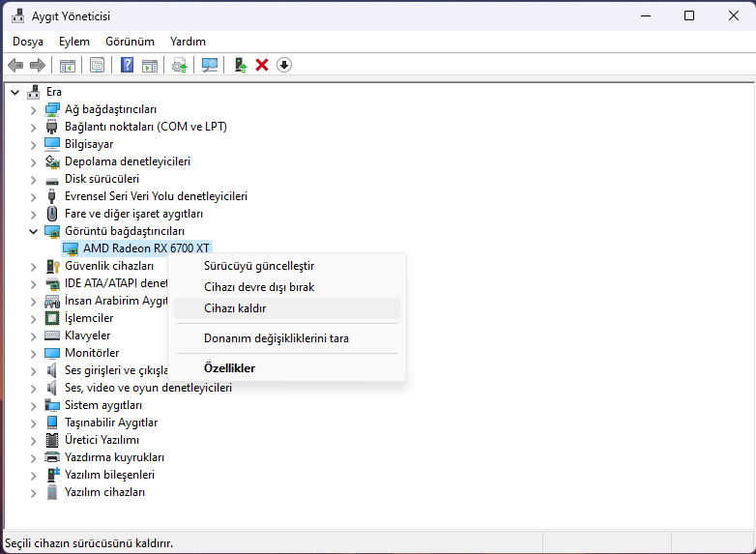The image size is (756, 554).
Task: Select the Güvenlik cihazları label
Action: coord(109,266)
